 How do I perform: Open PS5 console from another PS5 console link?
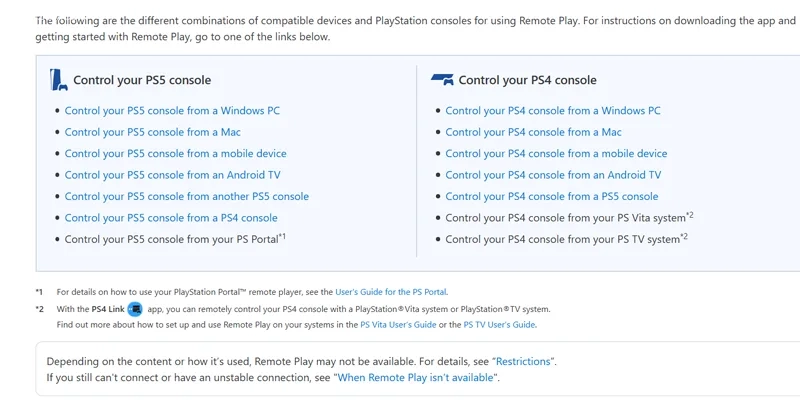point(187,197)
